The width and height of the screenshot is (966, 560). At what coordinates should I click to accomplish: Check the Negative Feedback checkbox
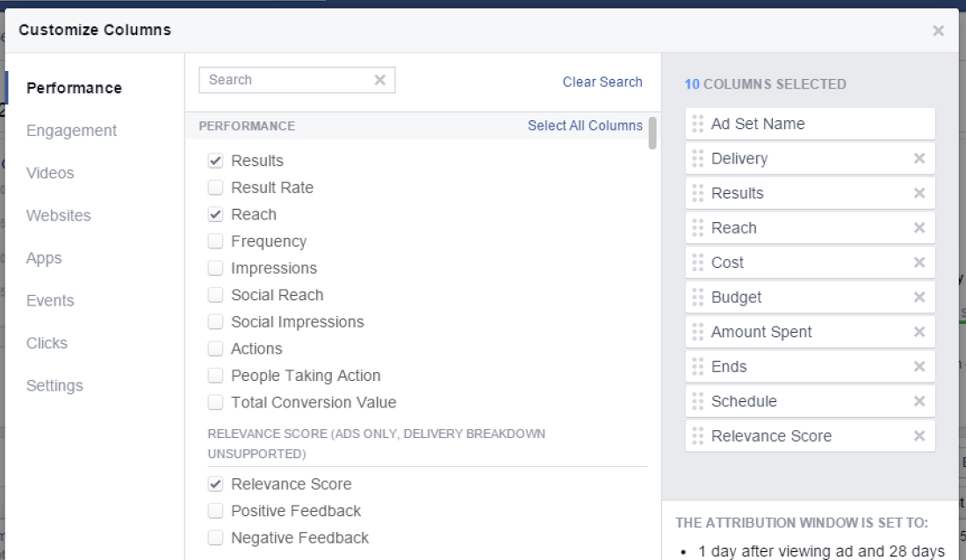click(215, 538)
